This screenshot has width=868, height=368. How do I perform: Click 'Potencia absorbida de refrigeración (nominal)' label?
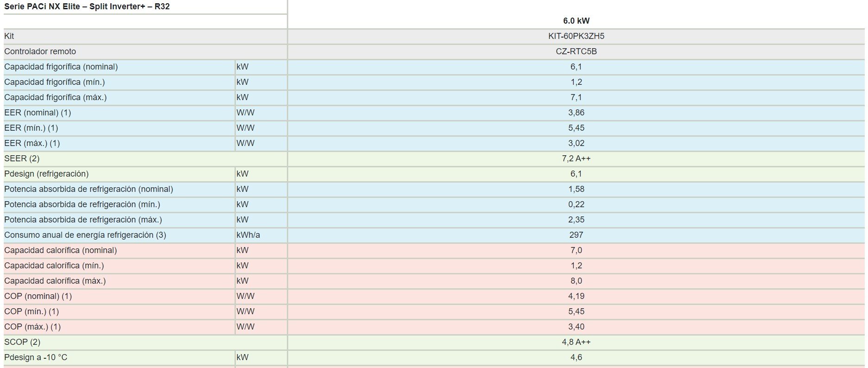click(x=89, y=189)
